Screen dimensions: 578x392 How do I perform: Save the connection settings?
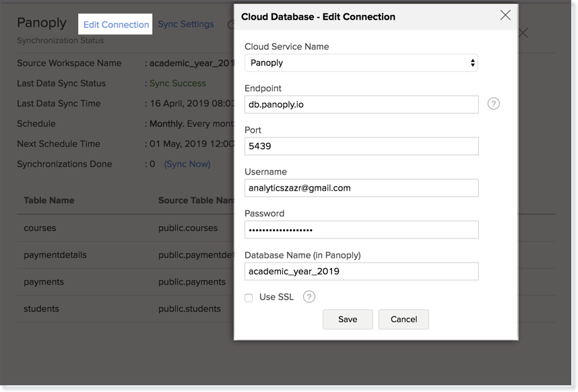(x=348, y=319)
